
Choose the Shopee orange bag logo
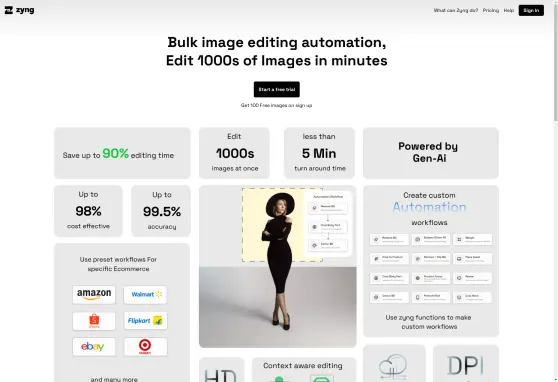[x=94, y=321]
